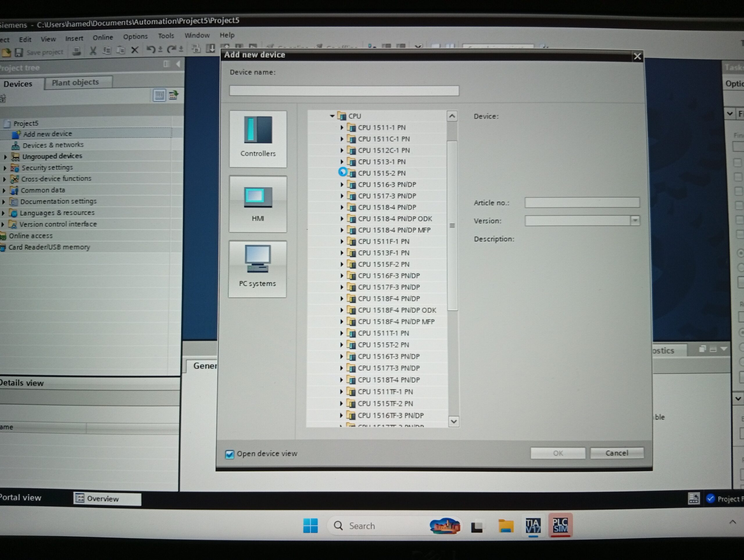
Task: Switch to the Plant objects tab
Action: 78,82
